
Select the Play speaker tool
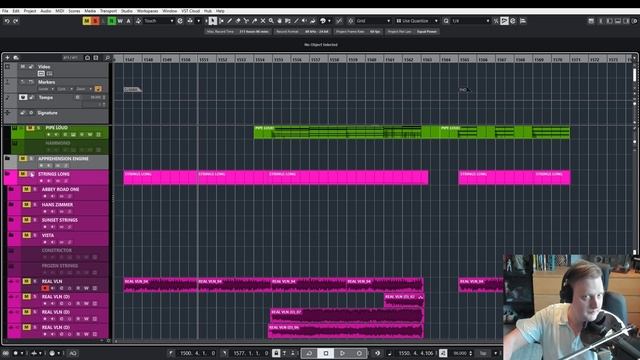[304, 21]
